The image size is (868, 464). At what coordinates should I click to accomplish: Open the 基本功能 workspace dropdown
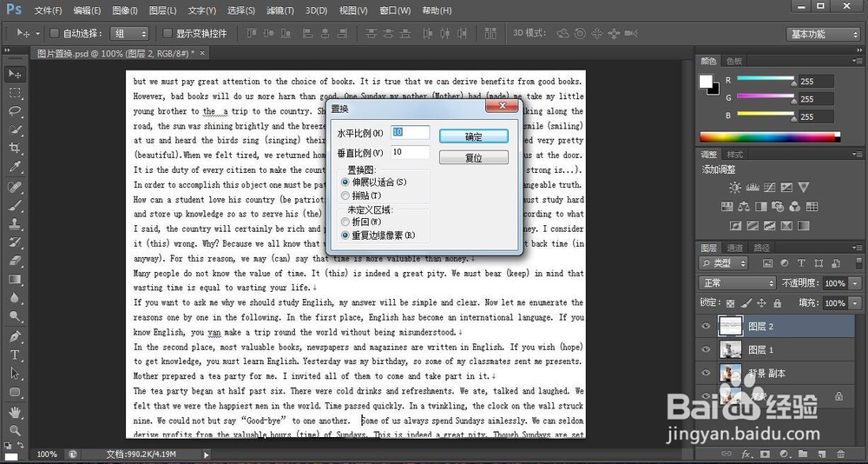point(823,34)
